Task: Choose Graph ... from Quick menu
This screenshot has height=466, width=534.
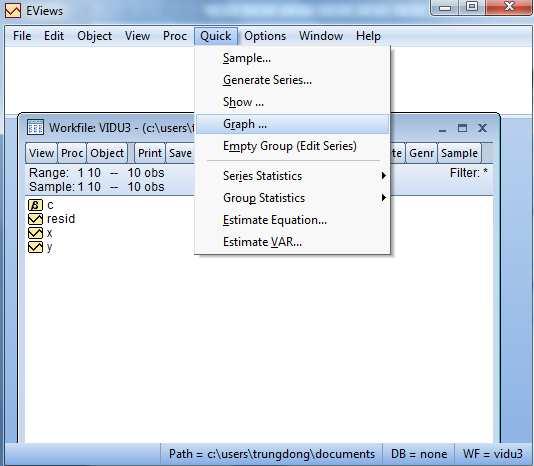Action: (x=292, y=124)
